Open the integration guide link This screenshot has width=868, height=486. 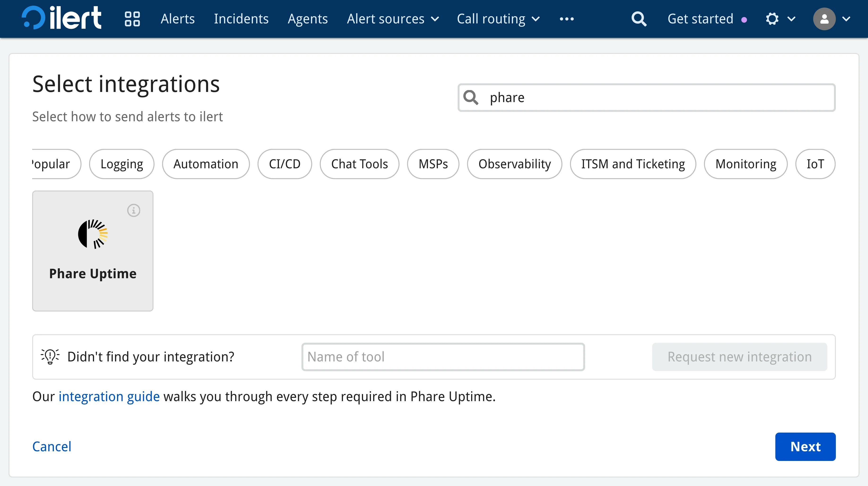(x=109, y=396)
